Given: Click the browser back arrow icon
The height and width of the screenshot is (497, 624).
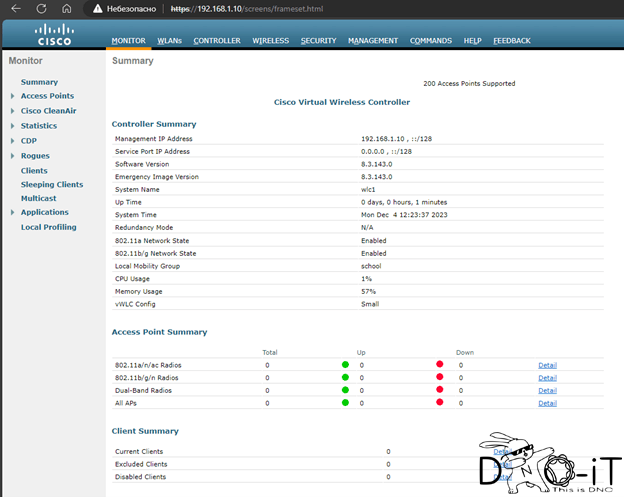Looking at the screenshot, I should (x=16, y=8).
